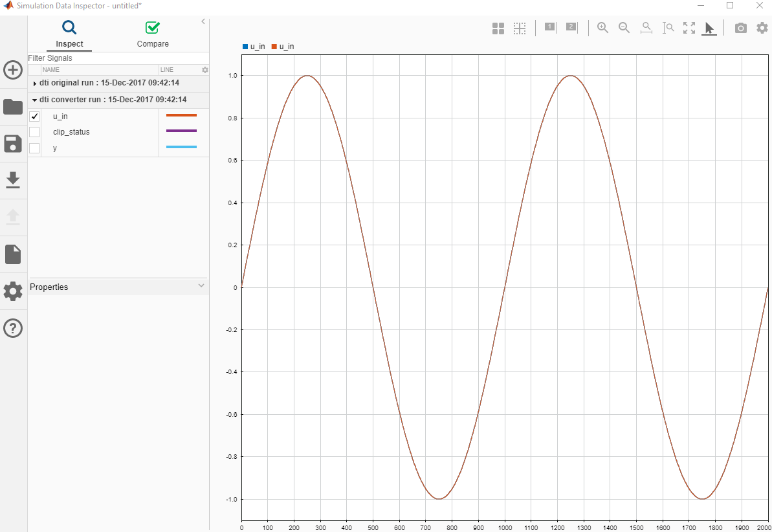Select the fit to view icon
772x532 pixels.
pyautogui.click(x=689, y=28)
